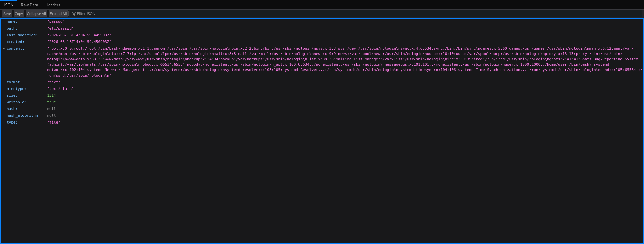Screen dimensions: 644x244
Task: Select the null value of hash_algorithm
Action: coord(51,115)
